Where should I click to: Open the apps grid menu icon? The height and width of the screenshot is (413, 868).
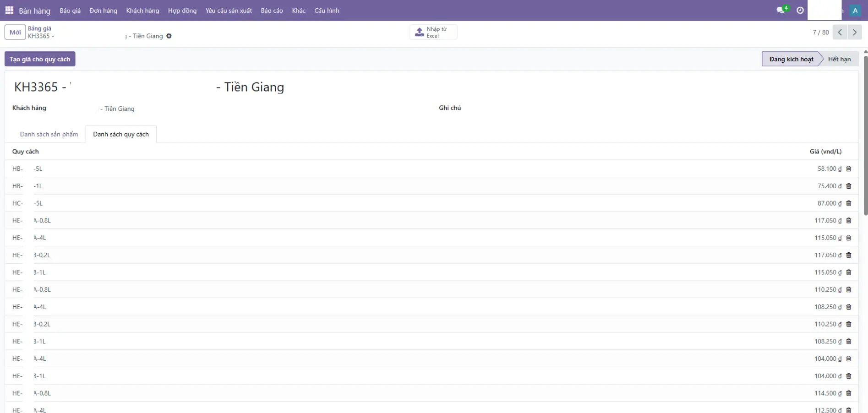[x=9, y=10]
